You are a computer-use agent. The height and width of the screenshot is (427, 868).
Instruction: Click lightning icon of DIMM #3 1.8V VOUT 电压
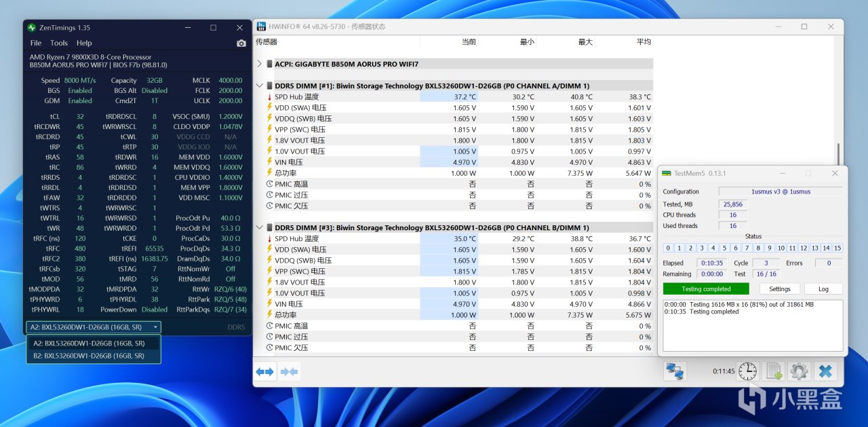[x=269, y=282]
